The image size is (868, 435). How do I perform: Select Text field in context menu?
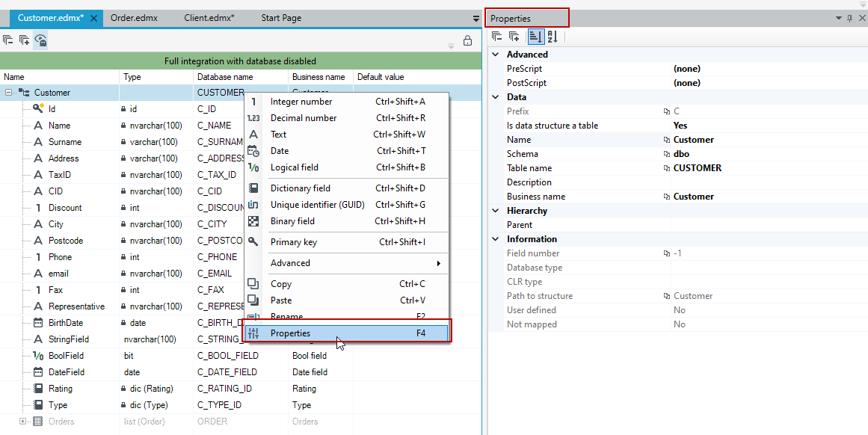[347, 135]
